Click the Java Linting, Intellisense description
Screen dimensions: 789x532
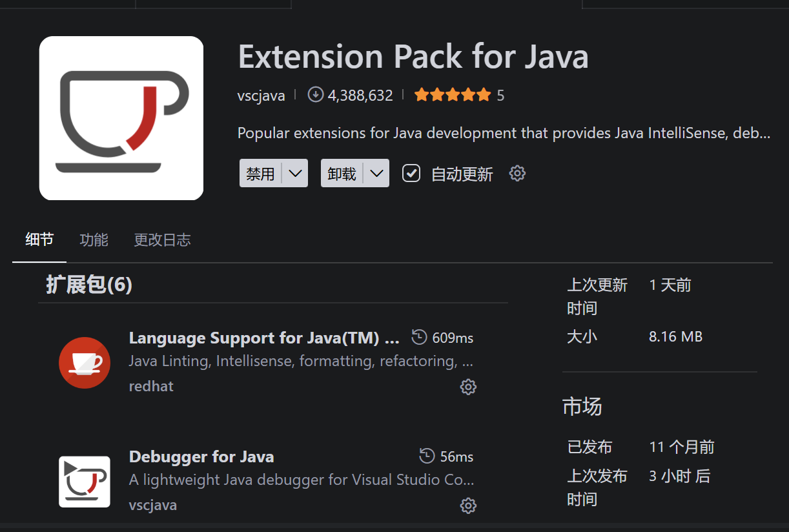[302, 361]
